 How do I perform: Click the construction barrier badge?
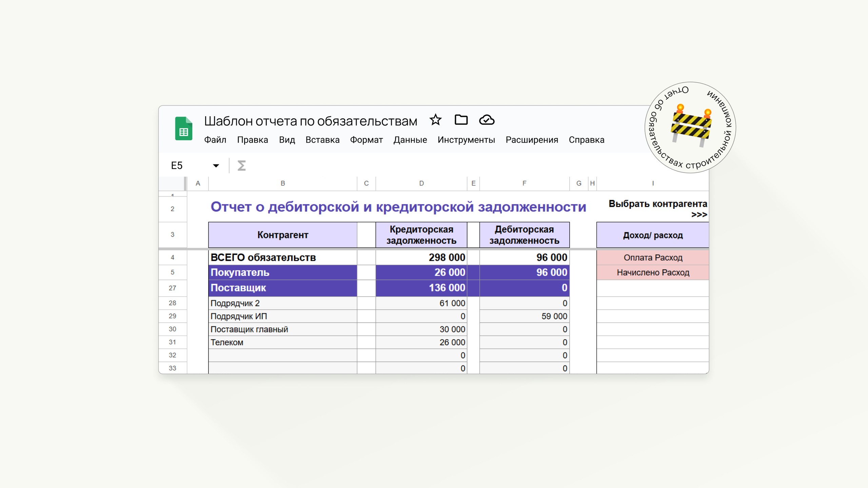click(x=690, y=127)
